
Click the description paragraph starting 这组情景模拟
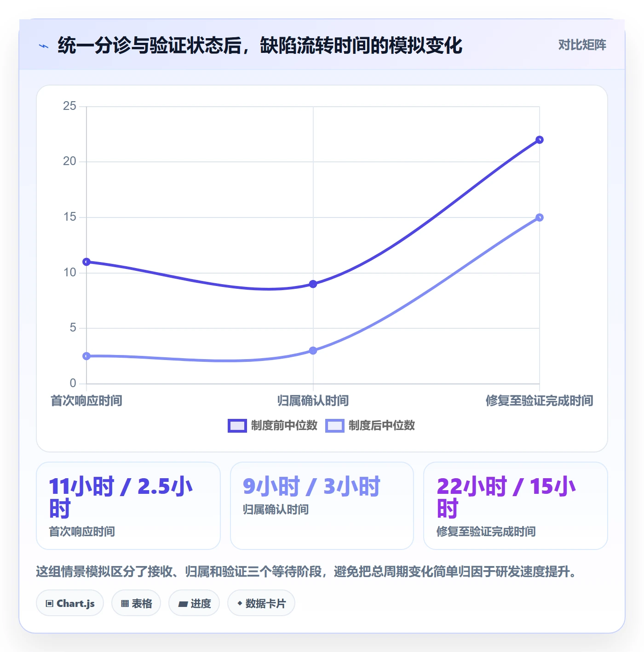point(306,572)
